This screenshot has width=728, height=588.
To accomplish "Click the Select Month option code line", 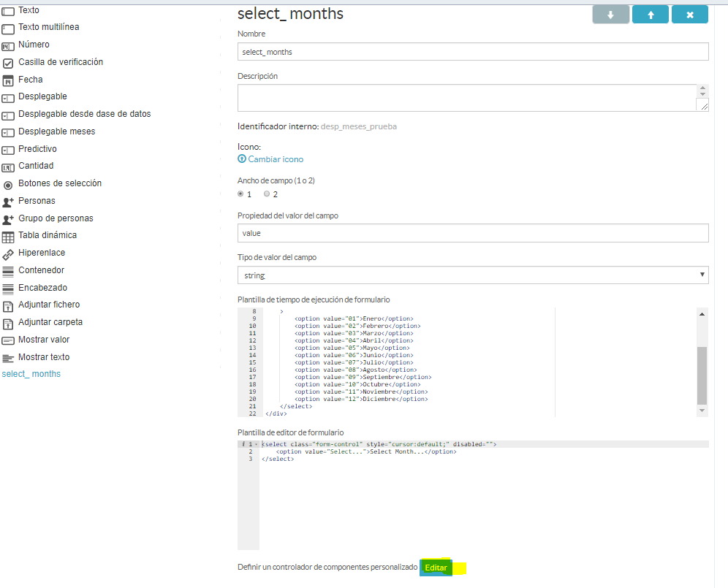I will (366, 451).
